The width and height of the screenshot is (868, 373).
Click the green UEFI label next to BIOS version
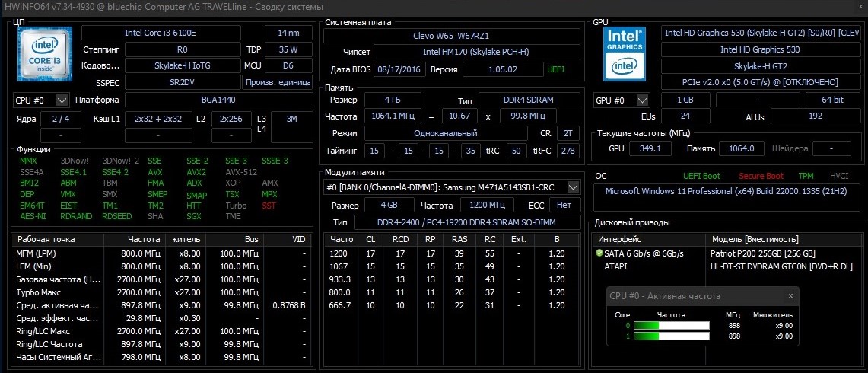point(556,69)
